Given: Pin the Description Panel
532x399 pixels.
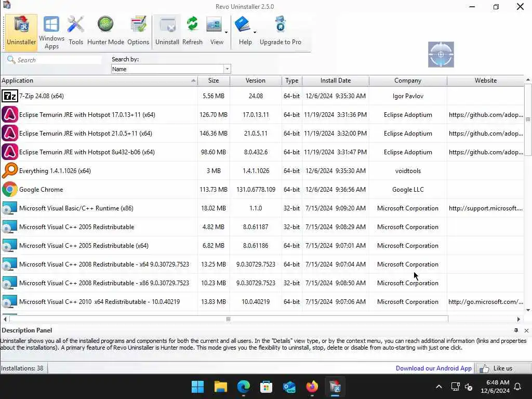Looking at the screenshot, I should click(x=516, y=330).
